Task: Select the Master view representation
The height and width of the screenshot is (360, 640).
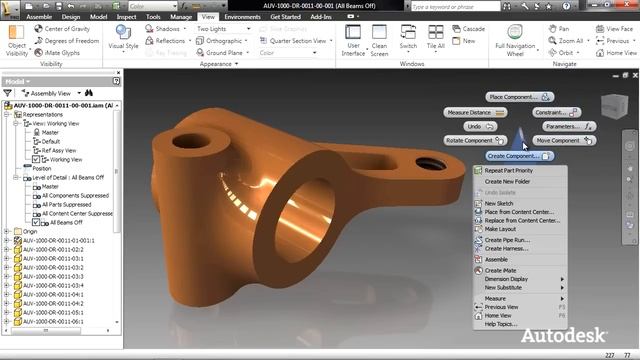Action: coord(50,133)
